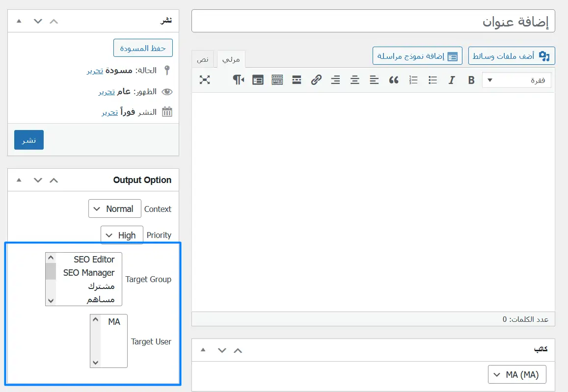
Task: Enter distraction-free fullscreen mode
Action: click(x=205, y=80)
